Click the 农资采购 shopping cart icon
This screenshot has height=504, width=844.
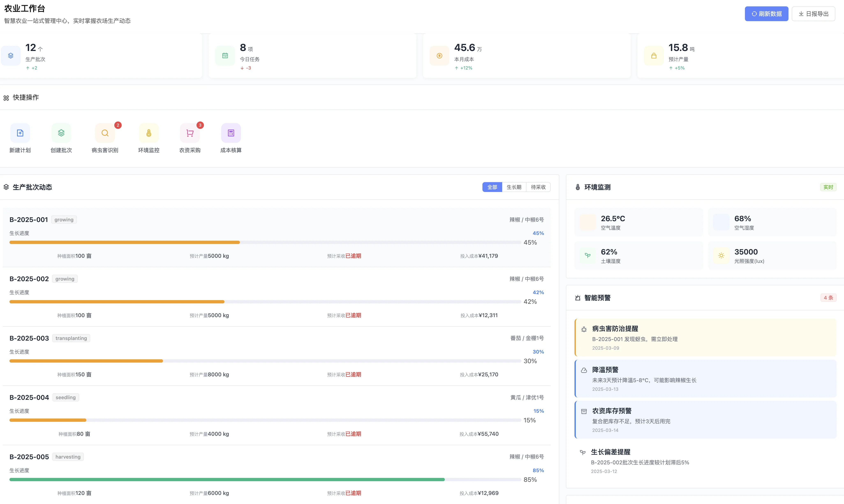coord(190,133)
